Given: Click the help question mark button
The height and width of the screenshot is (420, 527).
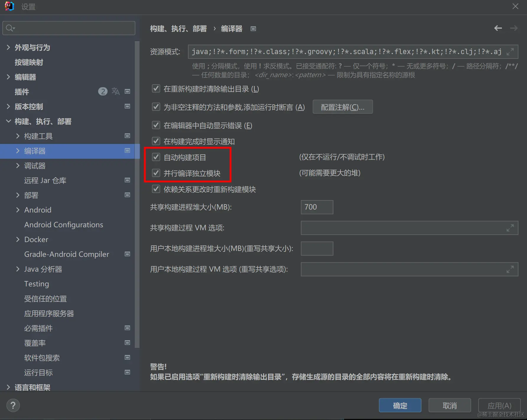Looking at the screenshot, I should 13,406.
